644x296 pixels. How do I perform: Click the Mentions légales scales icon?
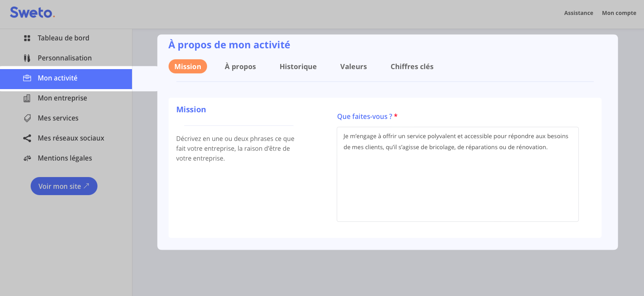click(x=27, y=158)
